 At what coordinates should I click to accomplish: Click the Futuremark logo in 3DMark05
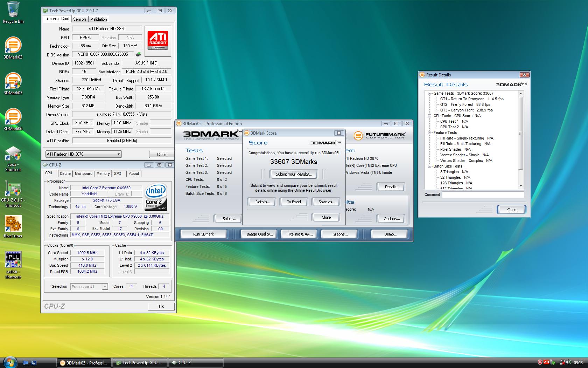(x=379, y=136)
